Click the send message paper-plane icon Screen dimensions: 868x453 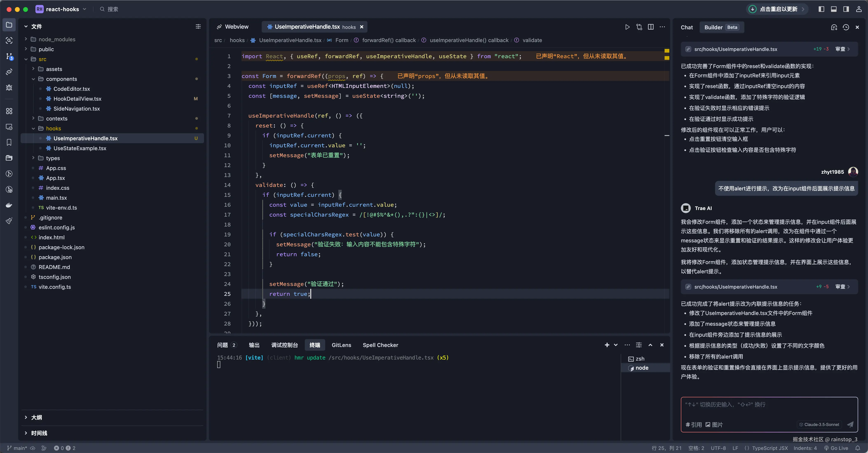[850, 424]
